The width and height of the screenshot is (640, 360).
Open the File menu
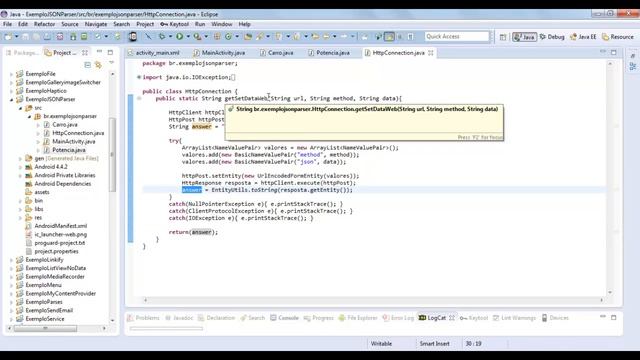pyautogui.click(x=7, y=24)
